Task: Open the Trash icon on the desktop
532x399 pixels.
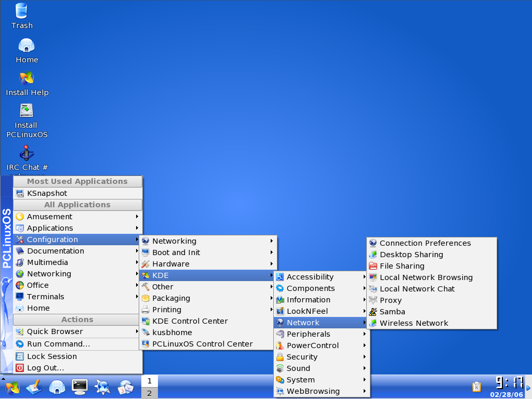Action: (21, 16)
